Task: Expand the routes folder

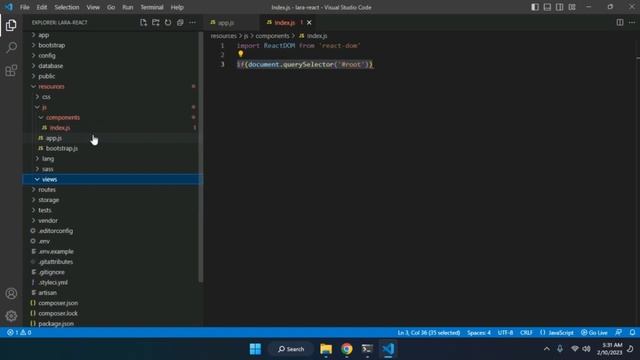Action: coord(112,190)
